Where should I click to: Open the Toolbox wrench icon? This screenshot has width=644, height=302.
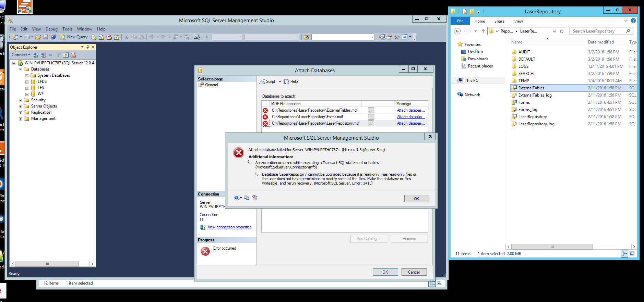pyautogui.click(x=397, y=37)
